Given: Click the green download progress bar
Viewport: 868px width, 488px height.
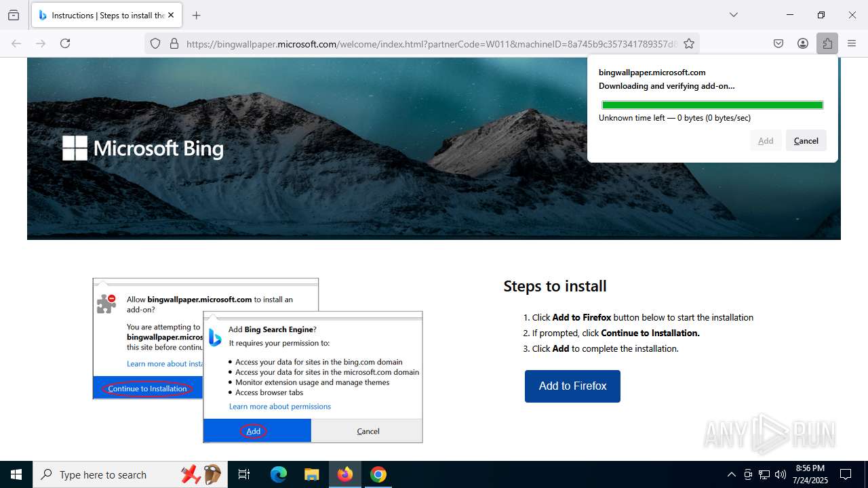Looking at the screenshot, I should 713,105.
